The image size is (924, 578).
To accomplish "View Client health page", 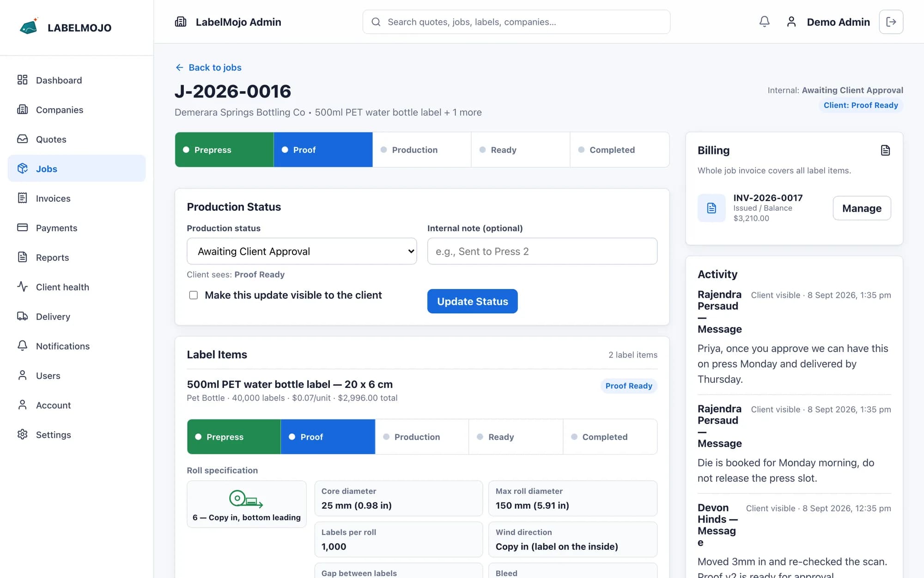I will [77, 287].
